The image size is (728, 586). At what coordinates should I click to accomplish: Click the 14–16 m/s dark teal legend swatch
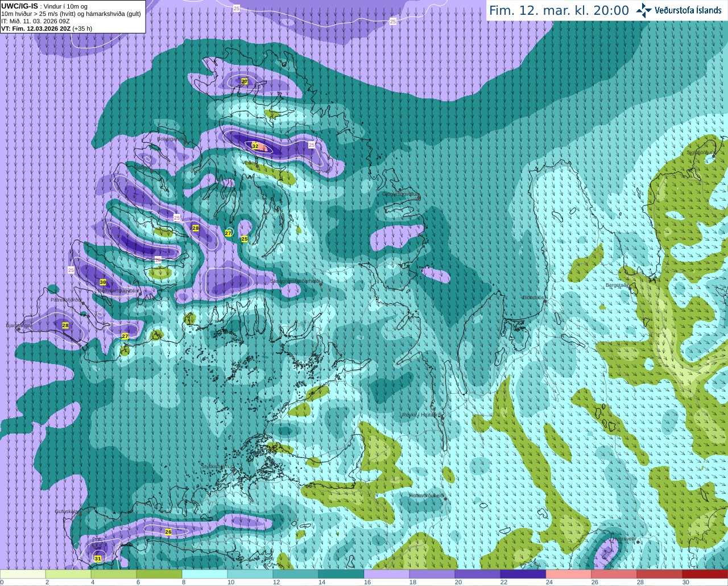pyautogui.click(x=341, y=574)
